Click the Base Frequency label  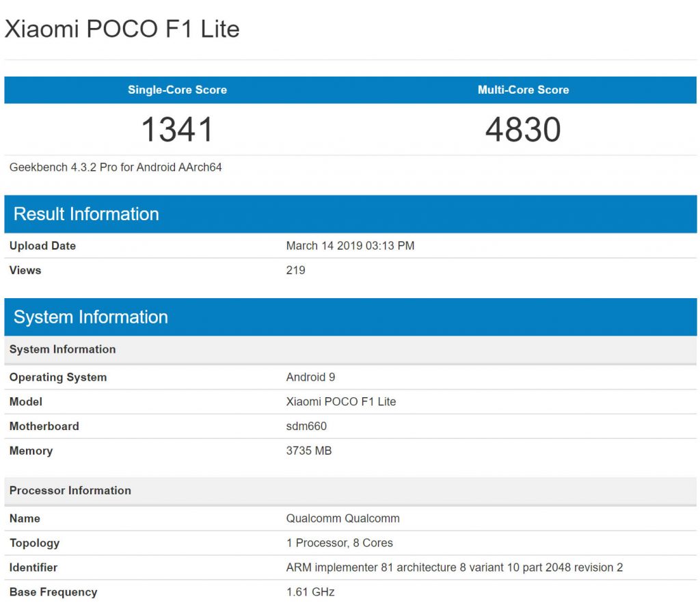point(53,592)
